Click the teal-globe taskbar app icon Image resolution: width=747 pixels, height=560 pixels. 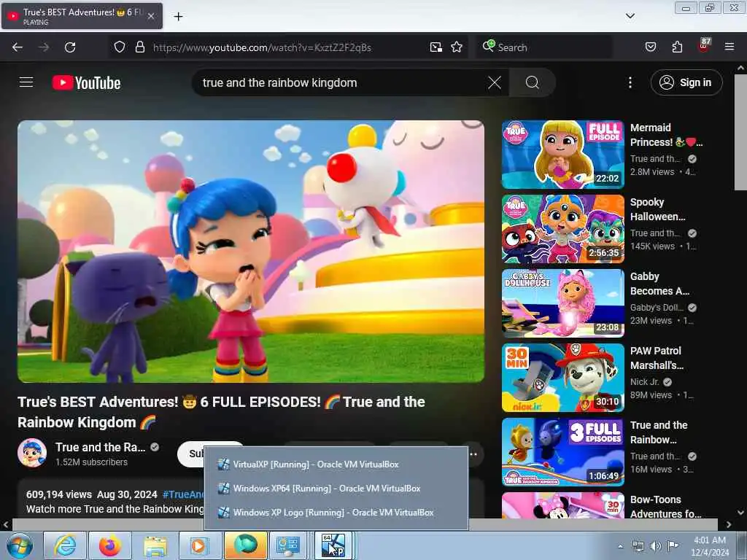point(245,545)
